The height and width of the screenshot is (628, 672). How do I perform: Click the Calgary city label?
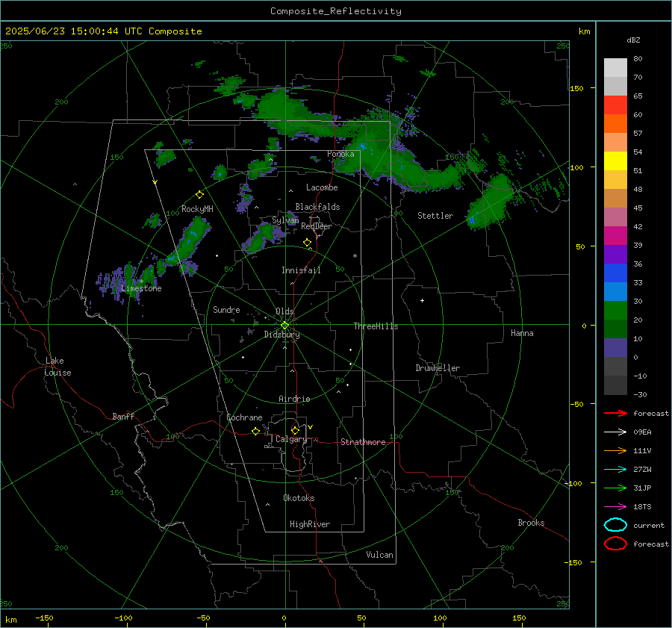point(291,439)
